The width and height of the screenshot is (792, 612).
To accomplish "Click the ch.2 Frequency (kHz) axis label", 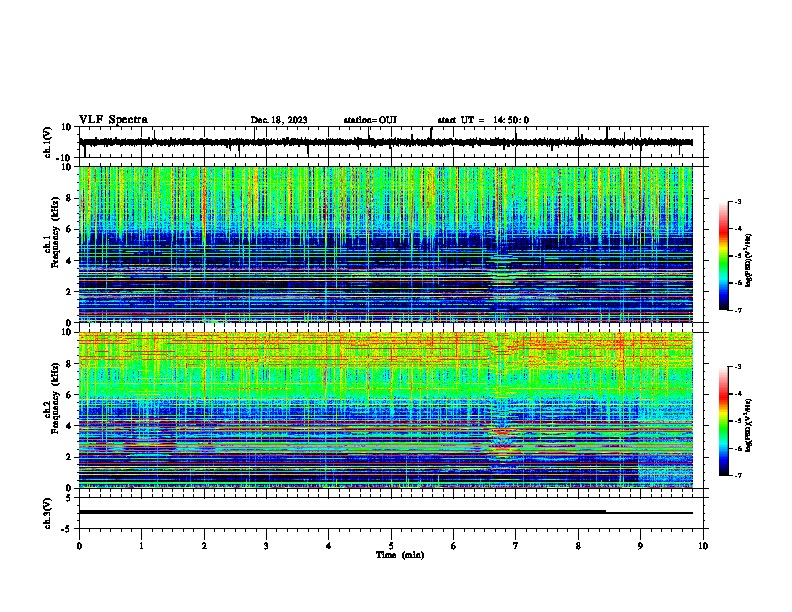I will 52,397.
